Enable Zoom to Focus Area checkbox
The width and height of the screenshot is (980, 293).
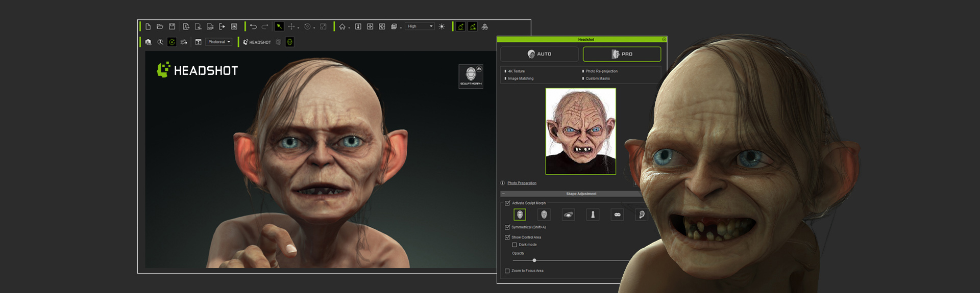click(x=507, y=271)
